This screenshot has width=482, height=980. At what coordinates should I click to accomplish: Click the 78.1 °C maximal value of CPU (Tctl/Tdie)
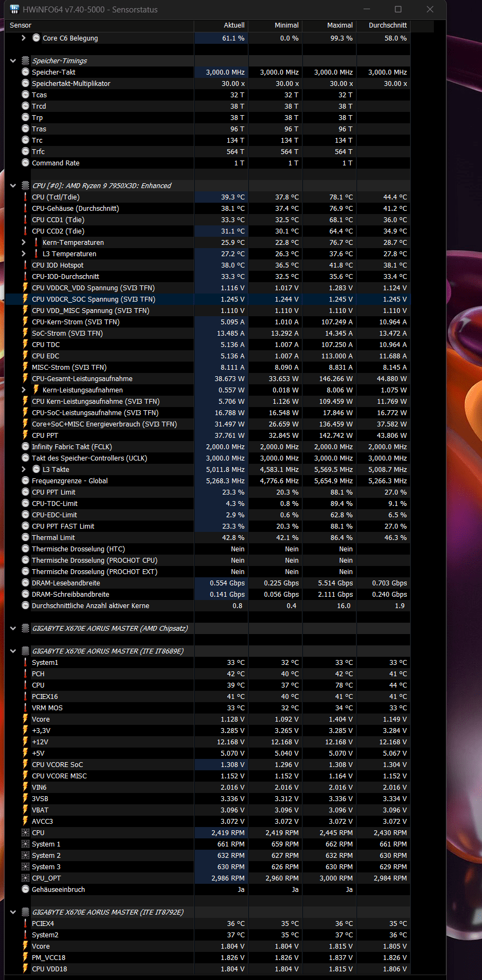(341, 197)
